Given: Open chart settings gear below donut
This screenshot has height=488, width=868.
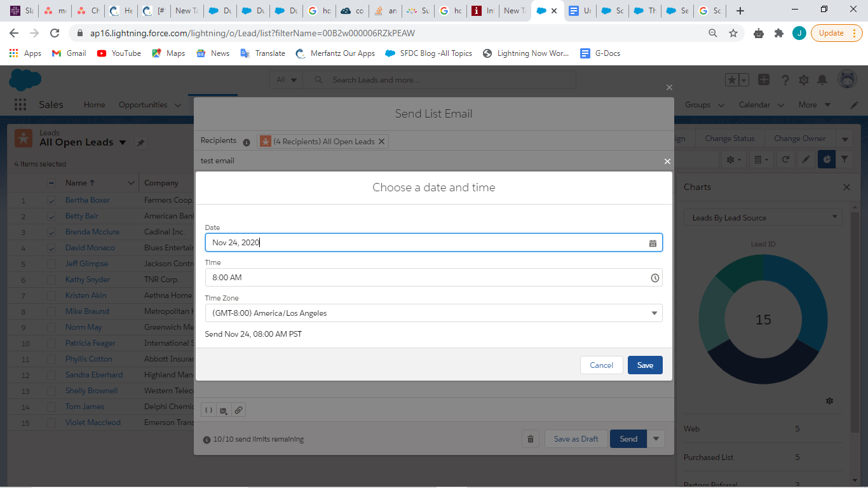Looking at the screenshot, I should click(x=829, y=401).
